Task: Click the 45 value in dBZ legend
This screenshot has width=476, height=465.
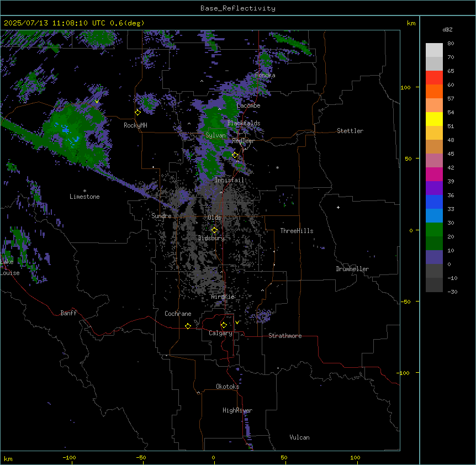Action: (x=451, y=154)
